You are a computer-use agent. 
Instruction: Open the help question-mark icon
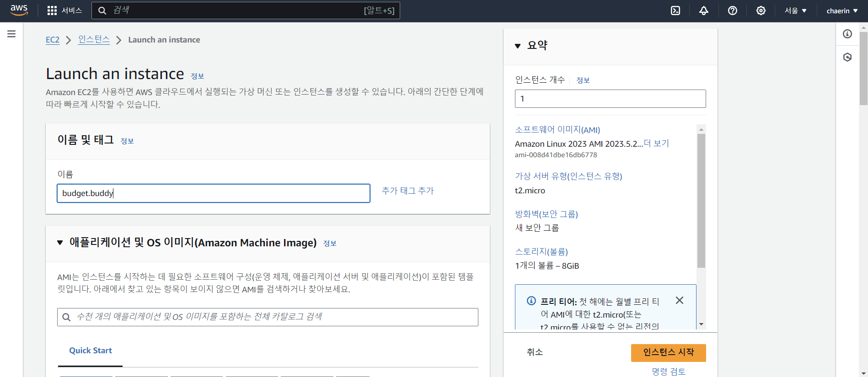pos(733,11)
